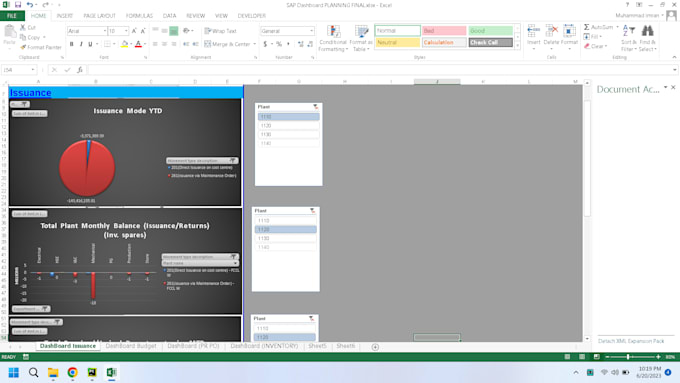Click the text Orientation icon

point(186,31)
